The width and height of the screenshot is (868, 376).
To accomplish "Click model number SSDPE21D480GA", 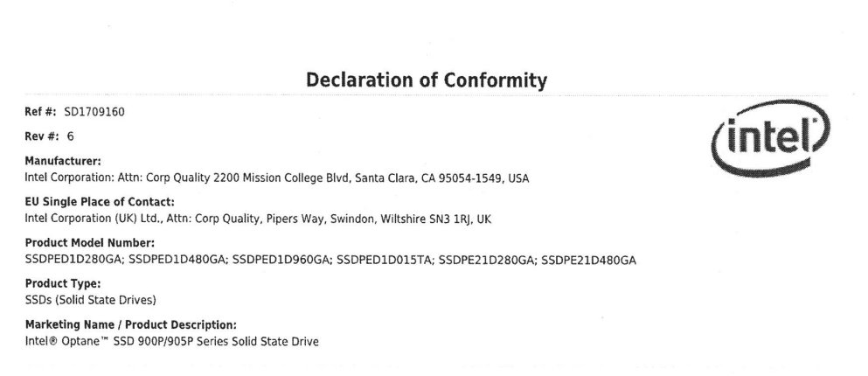I will click(588, 260).
